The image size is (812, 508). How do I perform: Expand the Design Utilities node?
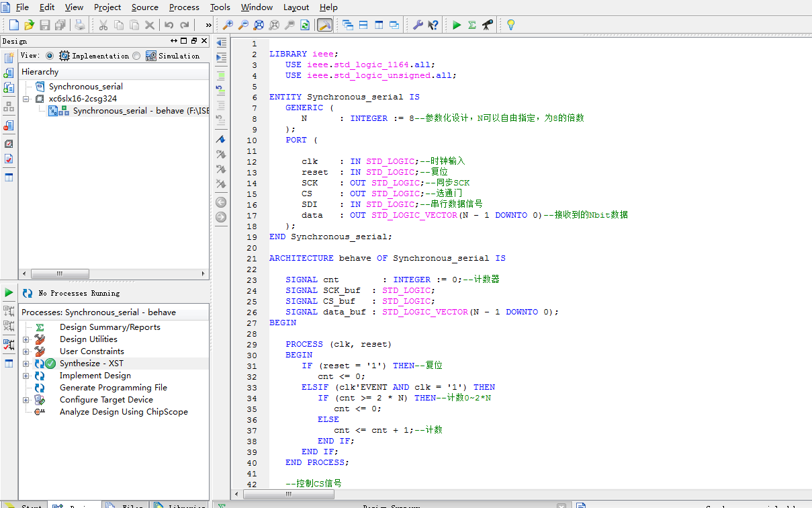[26, 339]
